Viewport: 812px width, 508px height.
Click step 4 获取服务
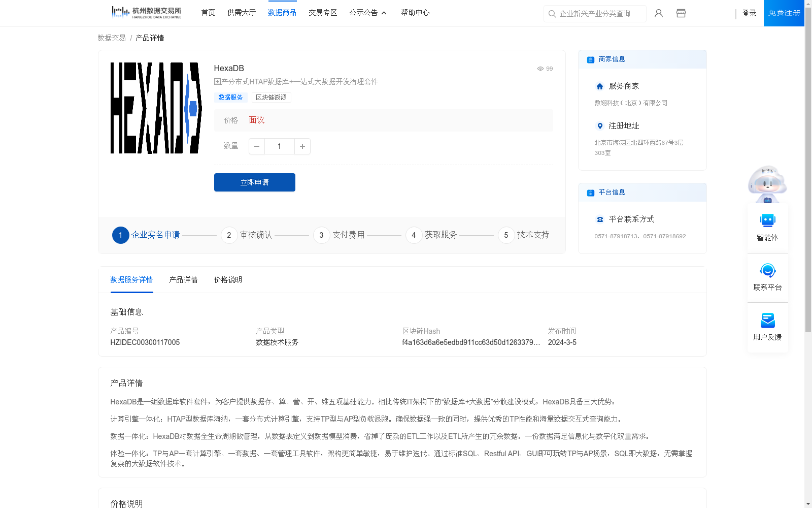point(431,235)
